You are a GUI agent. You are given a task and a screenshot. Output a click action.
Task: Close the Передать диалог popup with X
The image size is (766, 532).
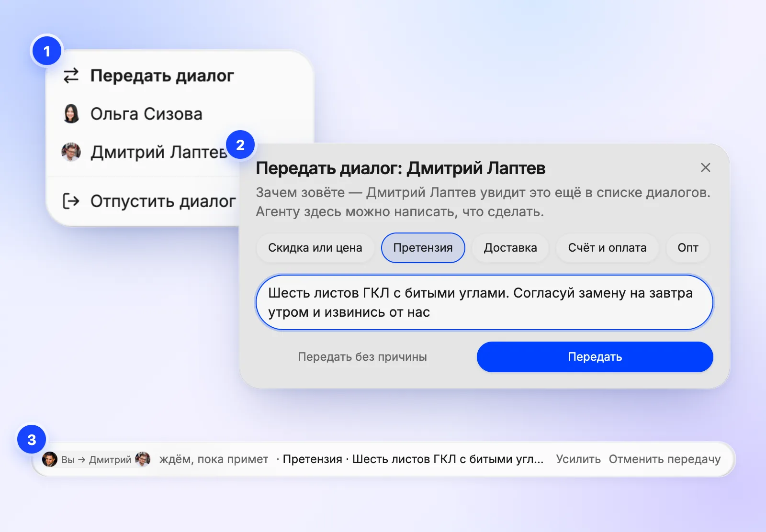pos(705,167)
